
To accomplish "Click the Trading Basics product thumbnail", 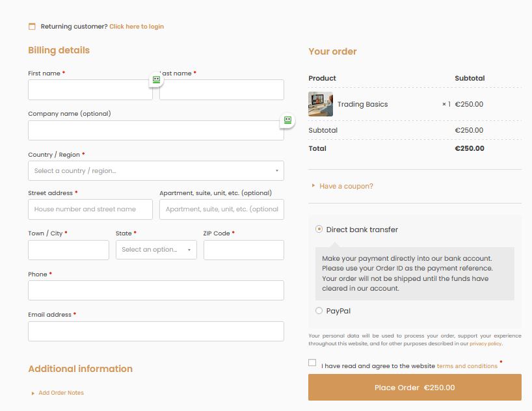I will click(x=321, y=104).
